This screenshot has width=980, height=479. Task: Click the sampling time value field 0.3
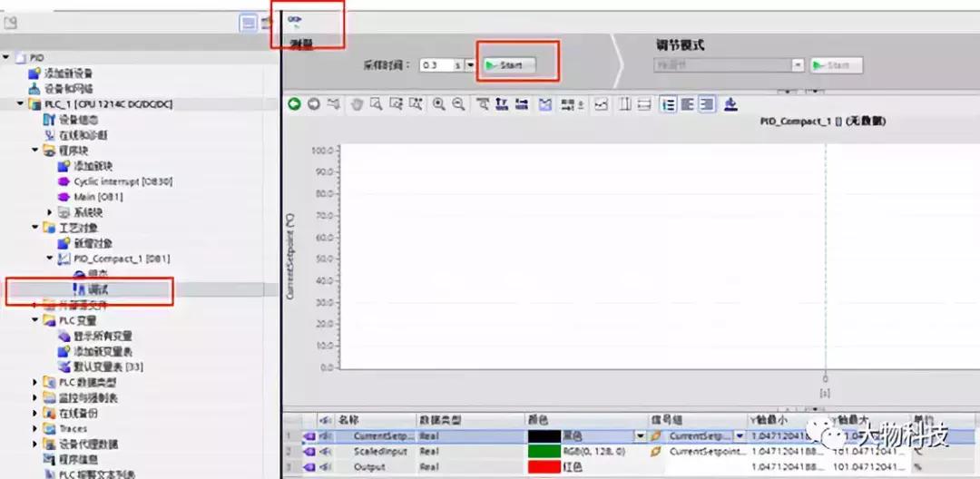click(436, 65)
